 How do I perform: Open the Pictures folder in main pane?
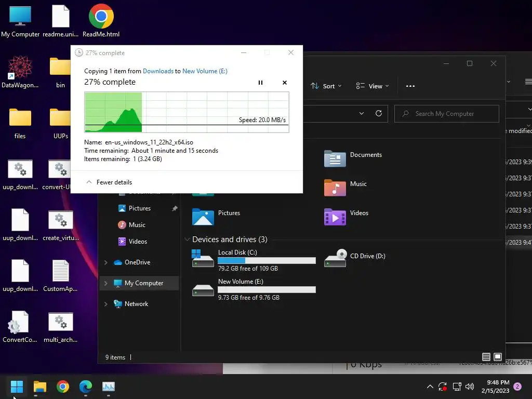click(216, 217)
